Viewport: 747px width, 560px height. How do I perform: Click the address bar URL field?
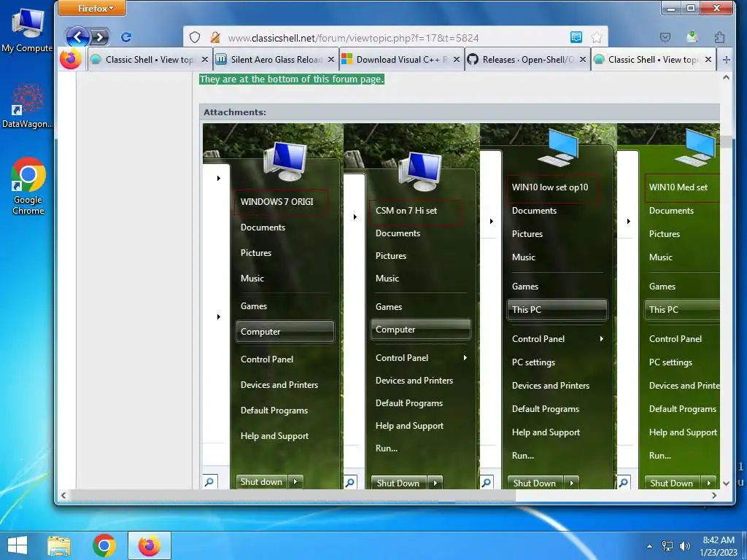(395, 38)
